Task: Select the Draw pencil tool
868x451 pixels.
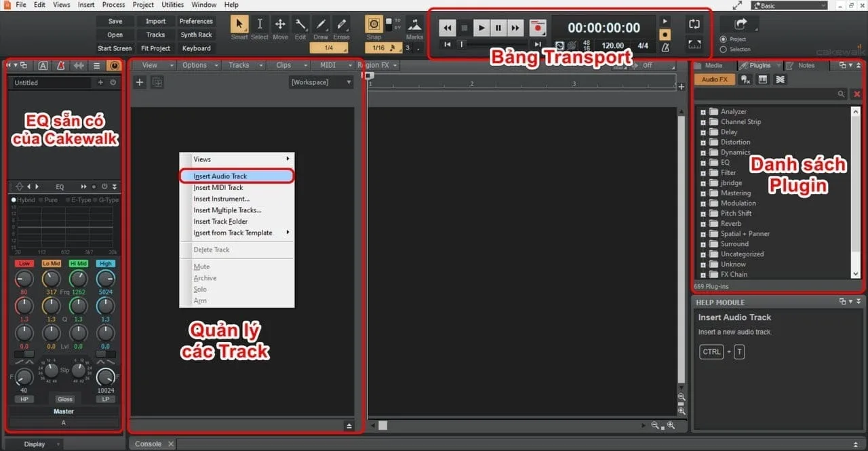Action: click(x=321, y=24)
